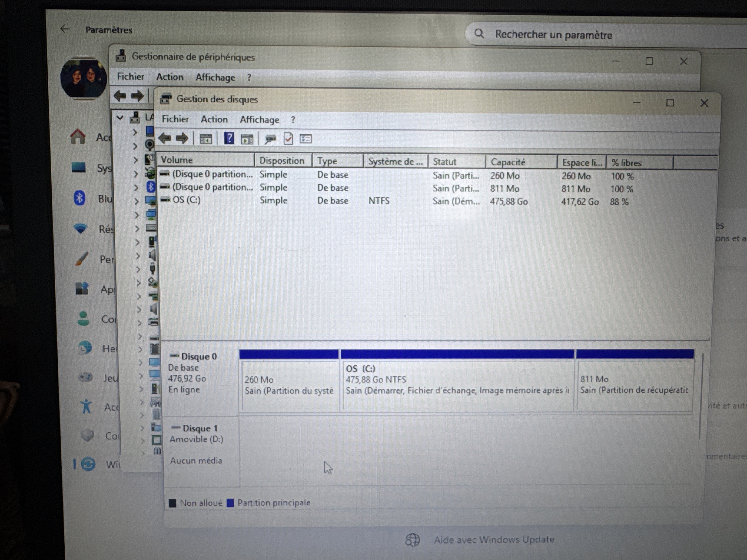
Task: Select the 260 Mo system partition block
Action: coord(289,381)
